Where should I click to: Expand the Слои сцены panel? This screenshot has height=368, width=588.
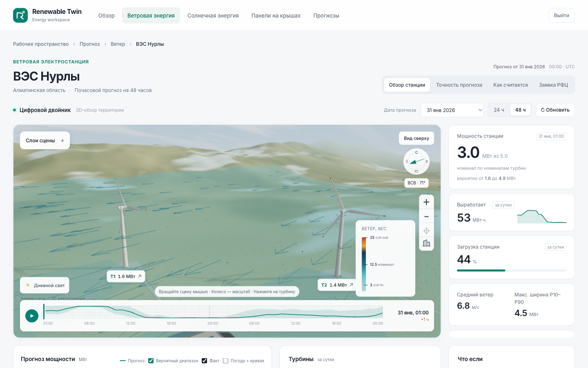(45, 141)
